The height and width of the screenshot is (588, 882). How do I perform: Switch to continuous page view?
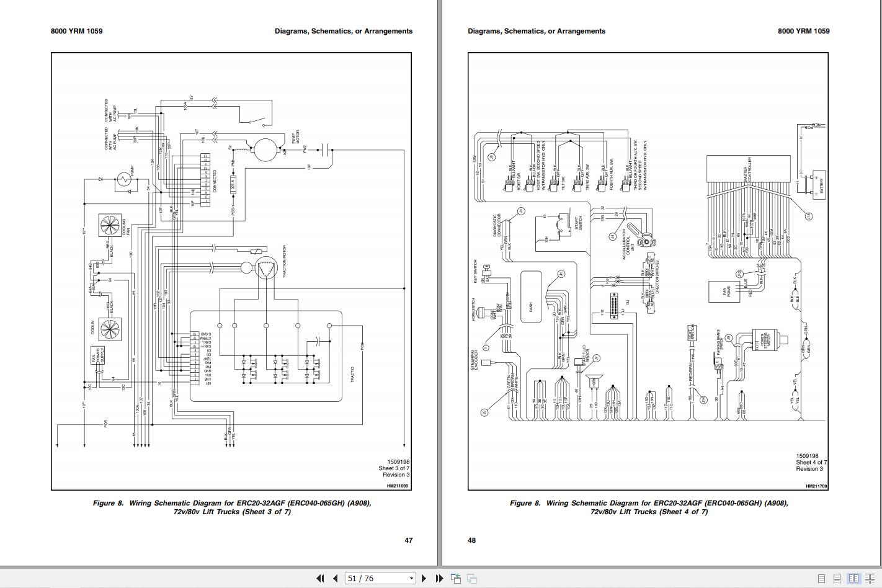(x=837, y=579)
